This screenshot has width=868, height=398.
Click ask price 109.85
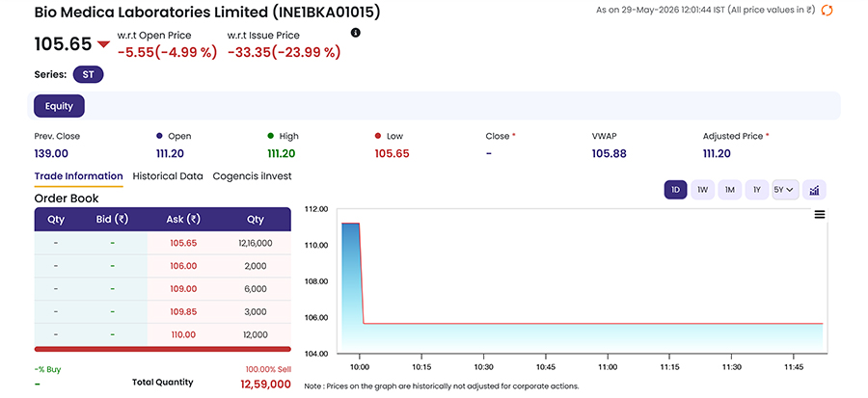point(184,312)
